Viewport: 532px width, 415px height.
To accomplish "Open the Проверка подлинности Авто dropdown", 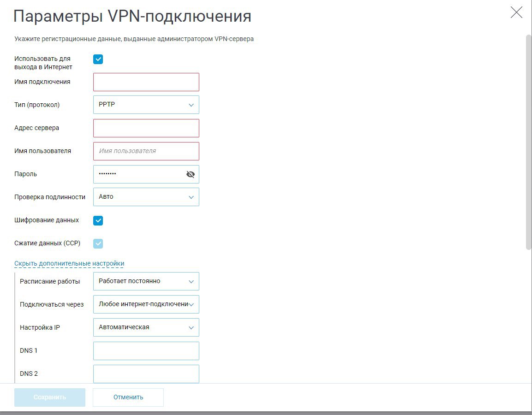I will pos(146,197).
